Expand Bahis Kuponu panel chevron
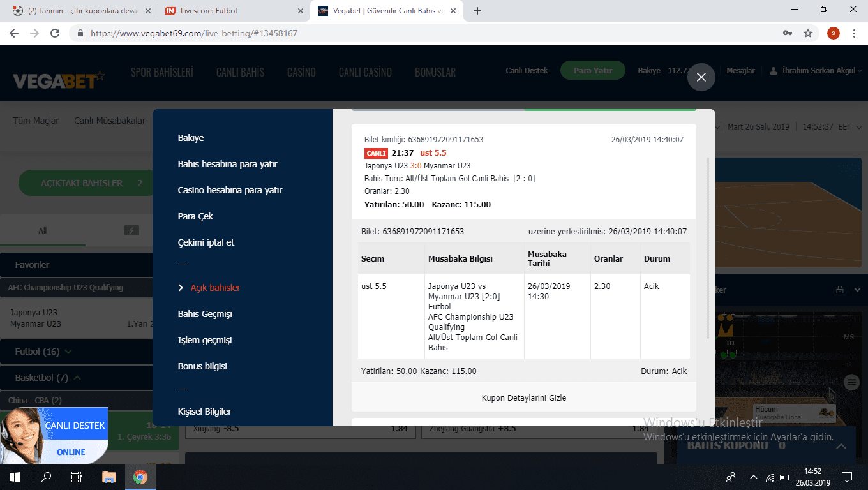The image size is (868, 490). pyautogui.click(x=841, y=446)
